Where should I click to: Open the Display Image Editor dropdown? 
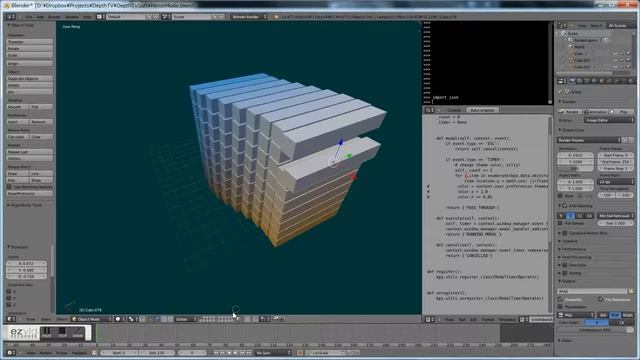pyautogui.click(x=609, y=120)
